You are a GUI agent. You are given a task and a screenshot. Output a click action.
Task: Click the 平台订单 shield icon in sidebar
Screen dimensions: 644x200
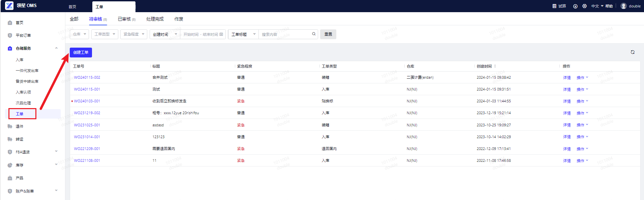point(10,35)
